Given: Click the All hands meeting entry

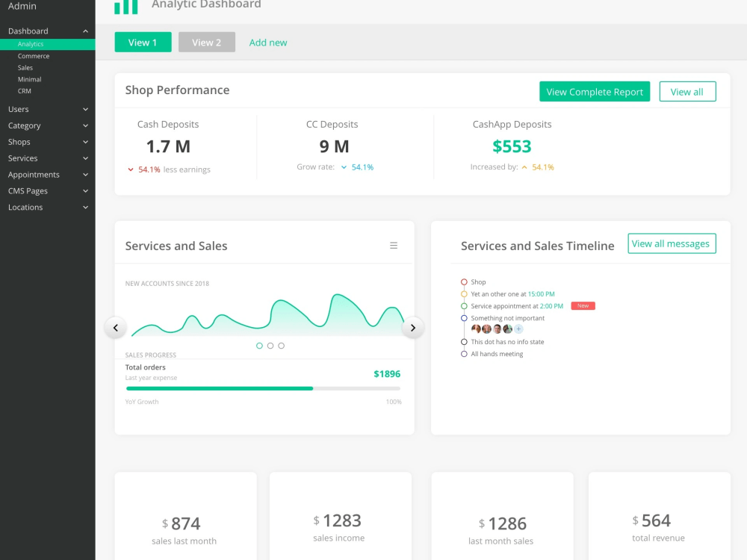Looking at the screenshot, I should click(497, 354).
